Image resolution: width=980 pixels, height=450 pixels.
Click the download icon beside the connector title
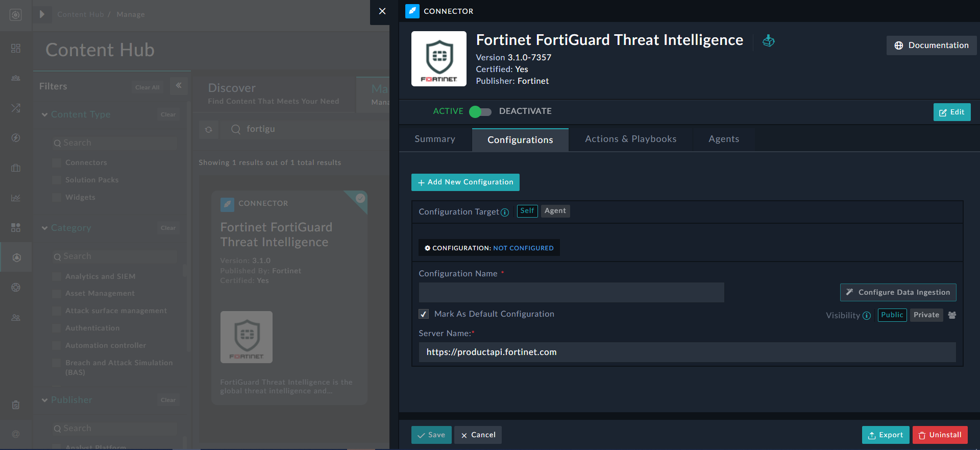tap(768, 41)
